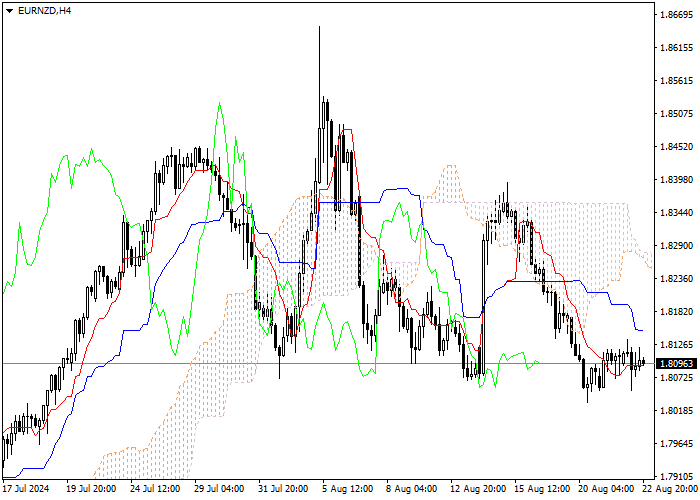
Task: Click the 8 Aug 04:00 time label
Action: click(412, 488)
